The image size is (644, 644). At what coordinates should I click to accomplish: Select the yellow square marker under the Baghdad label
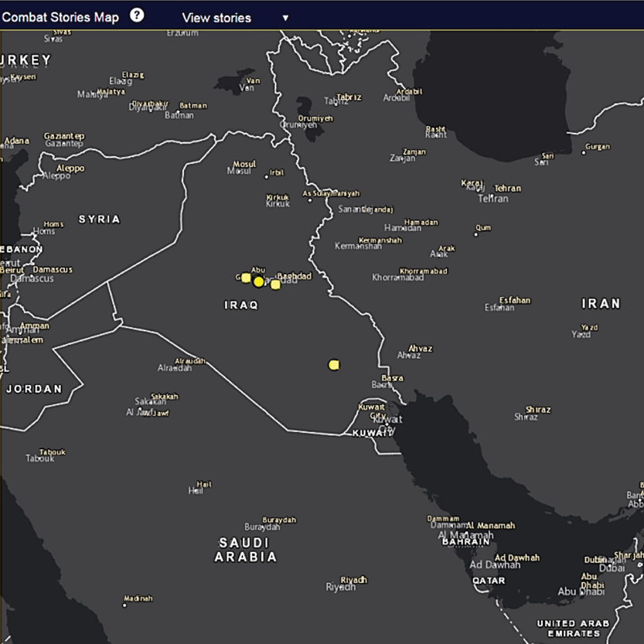click(275, 285)
